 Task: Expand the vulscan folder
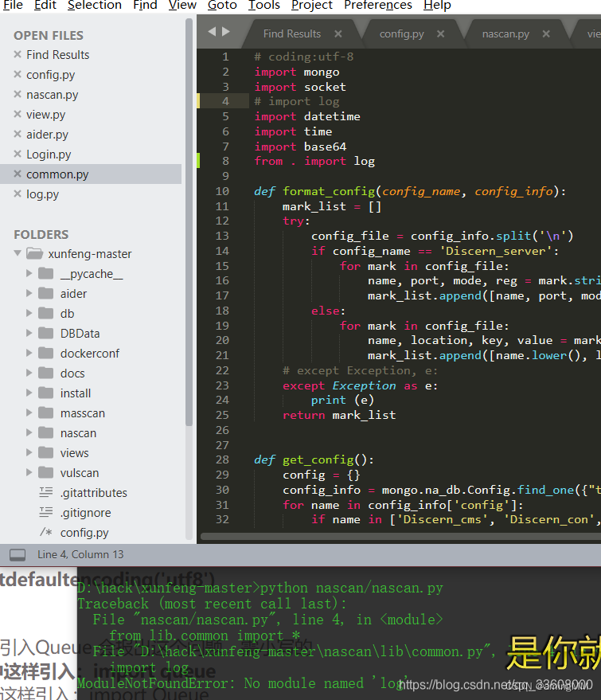pyautogui.click(x=29, y=472)
